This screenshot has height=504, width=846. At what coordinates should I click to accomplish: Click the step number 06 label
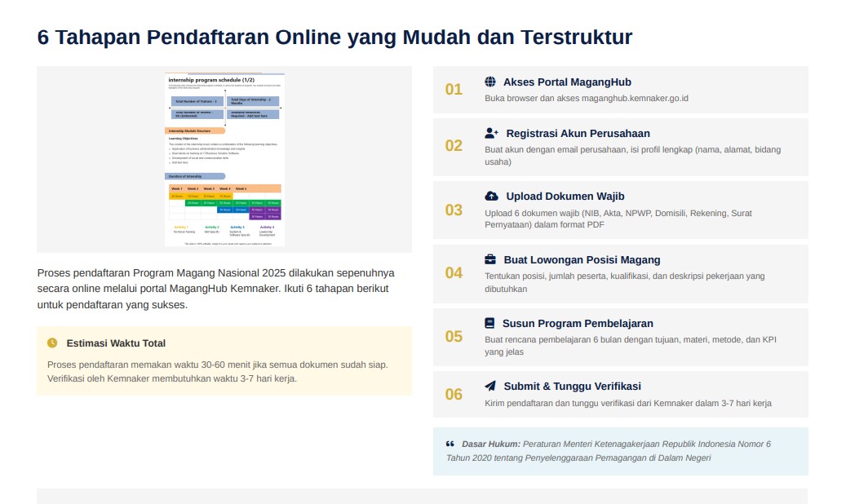454,395
